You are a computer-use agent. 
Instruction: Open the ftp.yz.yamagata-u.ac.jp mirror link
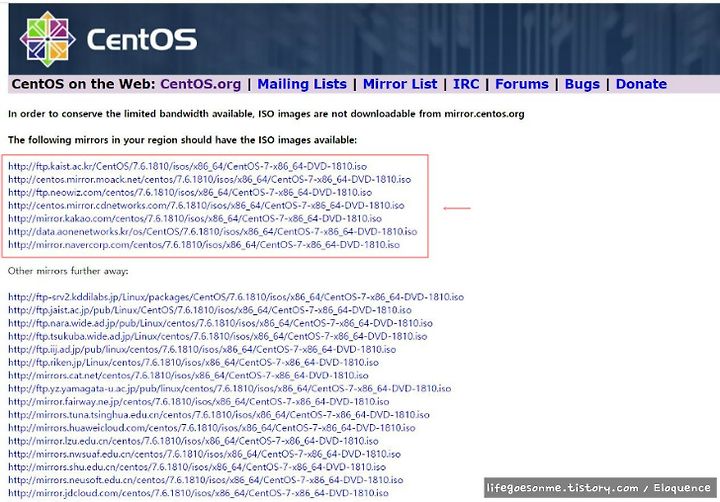coord(230,389)
